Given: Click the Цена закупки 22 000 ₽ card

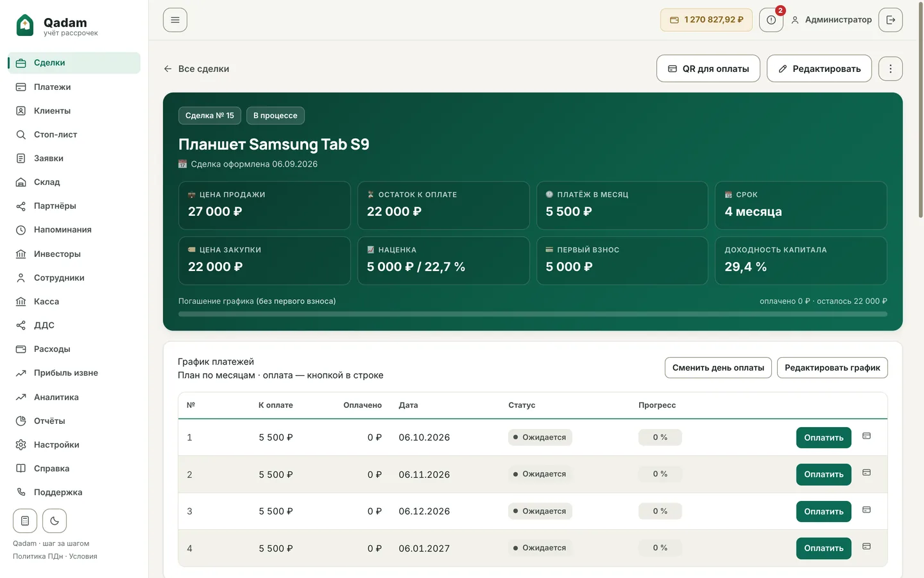Looking at the screenshot, I should pos(264,261).
